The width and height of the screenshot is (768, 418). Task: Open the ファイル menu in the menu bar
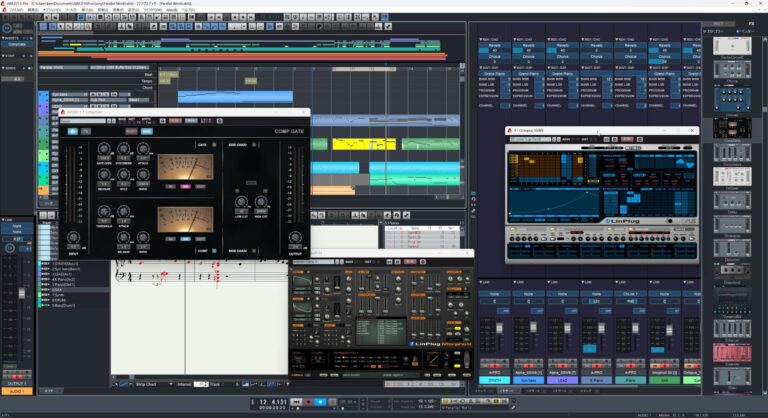pyautogui.click(x=15, y=9)
